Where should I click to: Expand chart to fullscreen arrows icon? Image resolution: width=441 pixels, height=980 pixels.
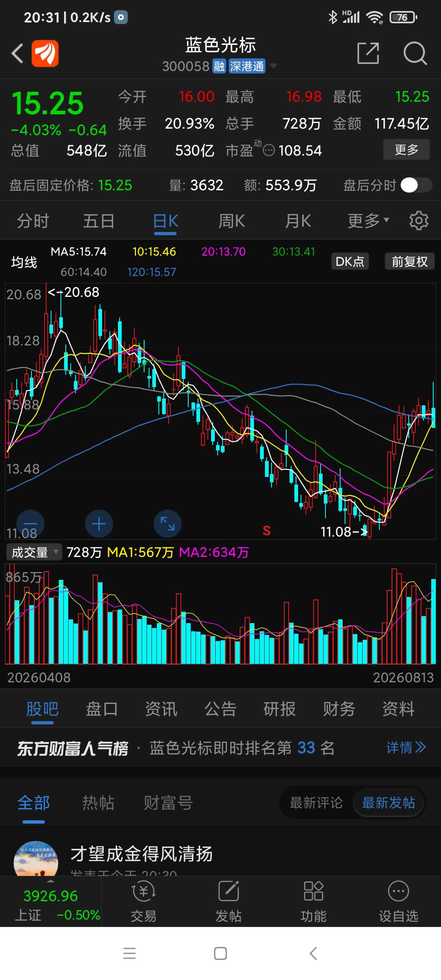[167, 523]
